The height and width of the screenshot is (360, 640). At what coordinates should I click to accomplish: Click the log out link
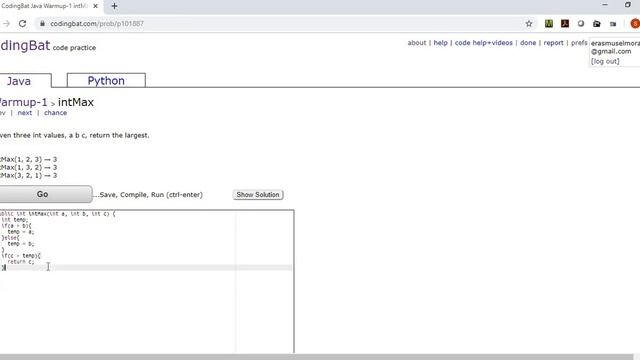605,61
